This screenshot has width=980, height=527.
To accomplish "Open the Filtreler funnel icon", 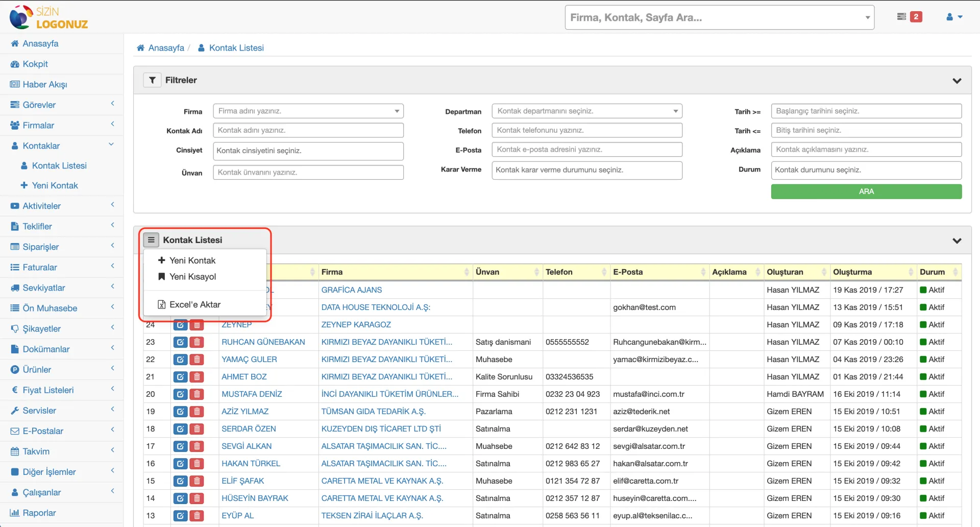I will [x=152, y=80].
